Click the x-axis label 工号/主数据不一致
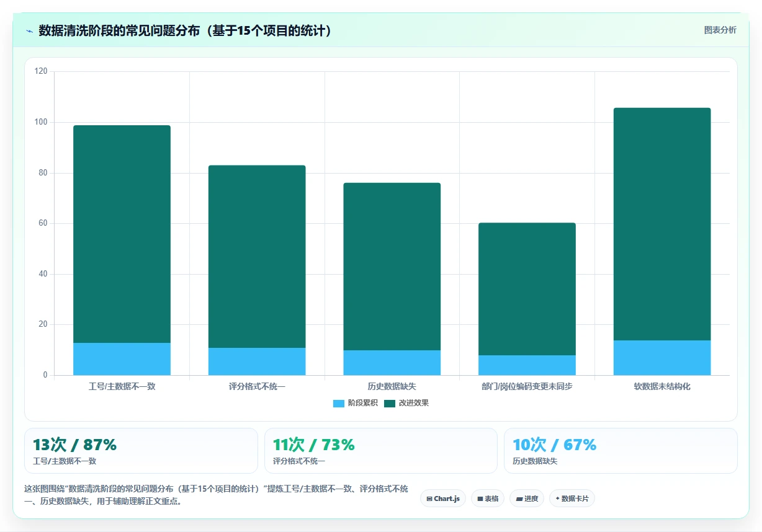762x532 pixels. 122,386
